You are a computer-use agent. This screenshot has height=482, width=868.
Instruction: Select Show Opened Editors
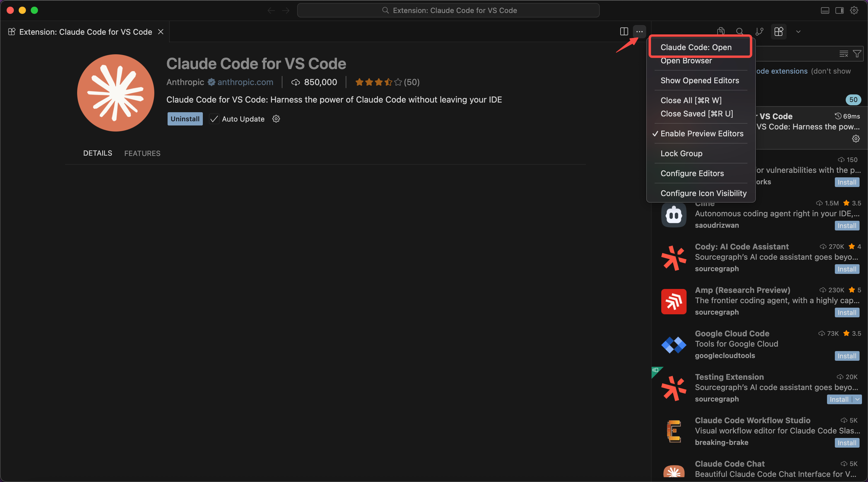(700, 80)
